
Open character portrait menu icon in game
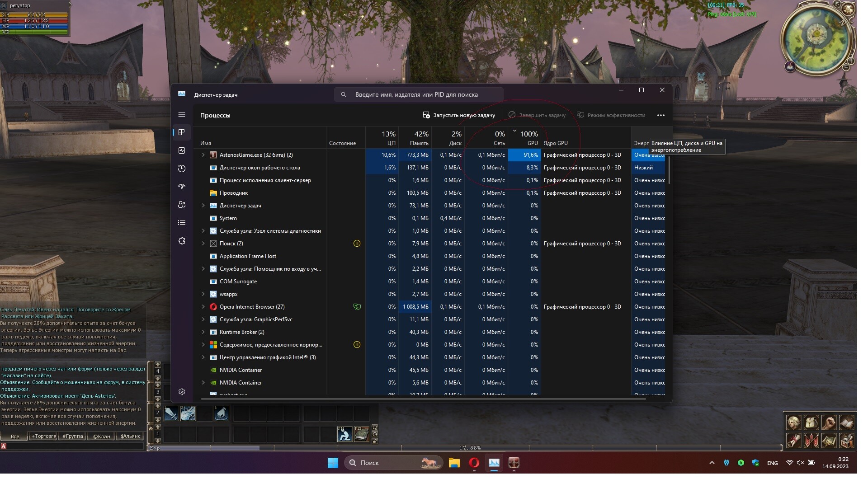coord(793,422)
